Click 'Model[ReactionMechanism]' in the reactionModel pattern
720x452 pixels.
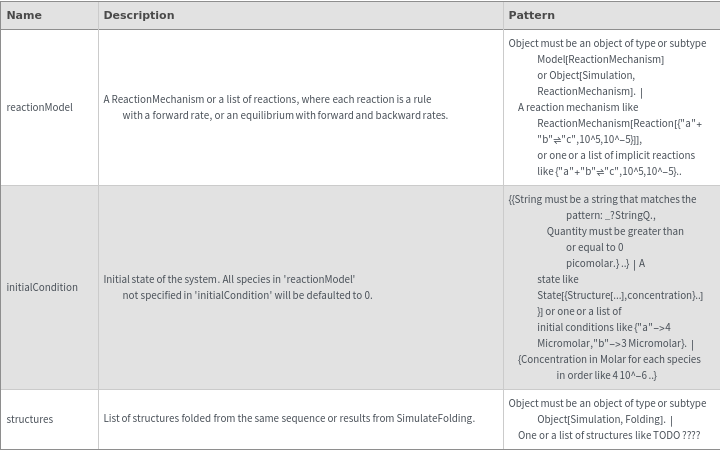(x=600, y=59)
